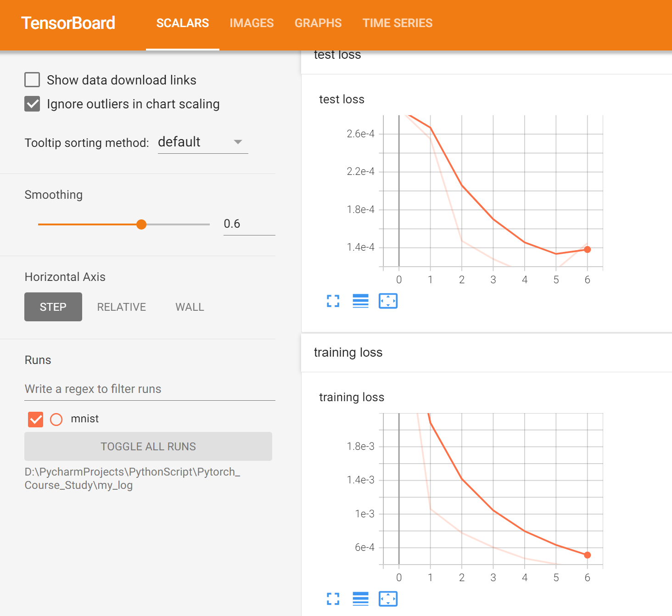Click the 1e-3 axis label on training loss chart
672x616 pixels.
pyautogui.click(x=365, y=514)
